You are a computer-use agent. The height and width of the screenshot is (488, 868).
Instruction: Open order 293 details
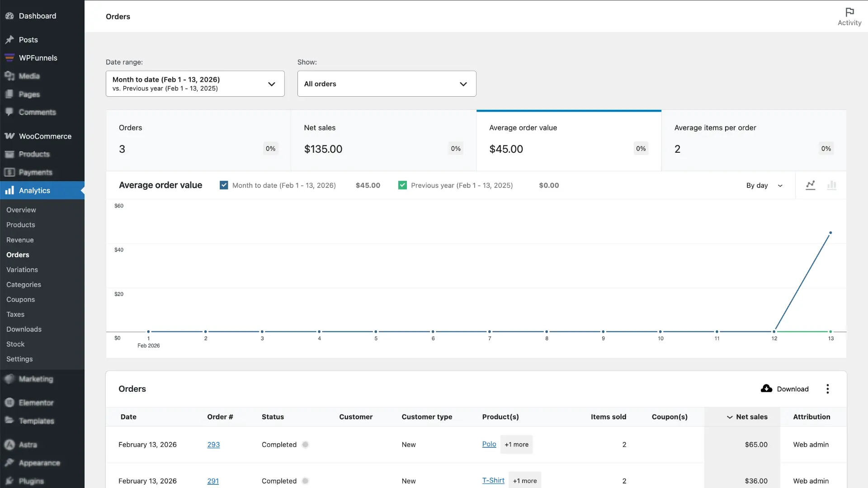[213, 444]
